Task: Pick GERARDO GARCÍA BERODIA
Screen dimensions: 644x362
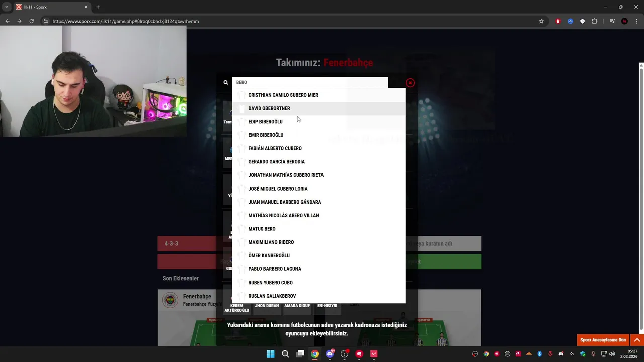Action: (319, 162)
